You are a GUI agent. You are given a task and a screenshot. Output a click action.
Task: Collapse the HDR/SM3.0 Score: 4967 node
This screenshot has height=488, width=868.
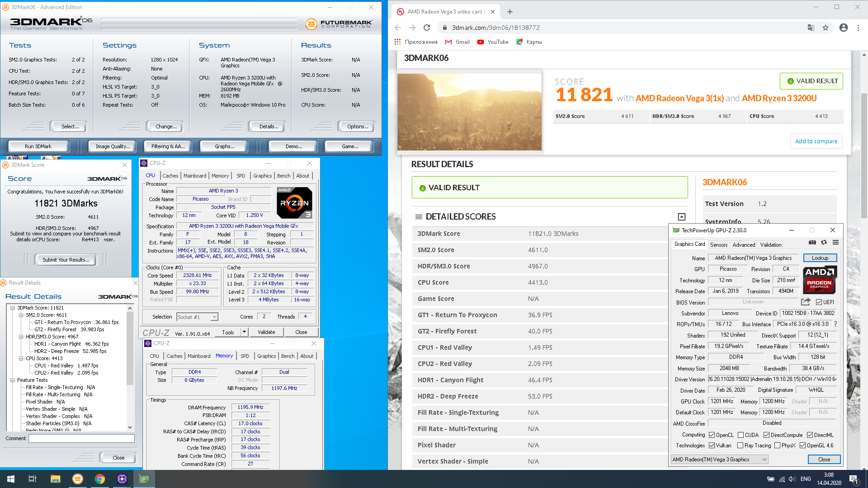point(21,337)
